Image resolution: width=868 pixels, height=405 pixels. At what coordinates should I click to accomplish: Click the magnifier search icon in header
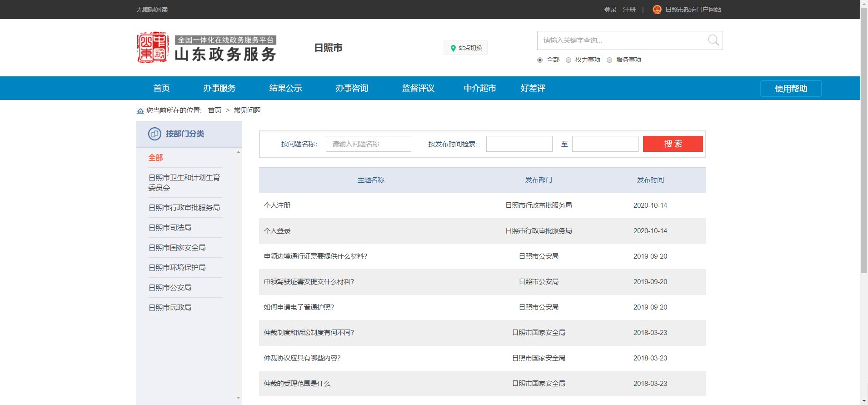tap(713, 40)
